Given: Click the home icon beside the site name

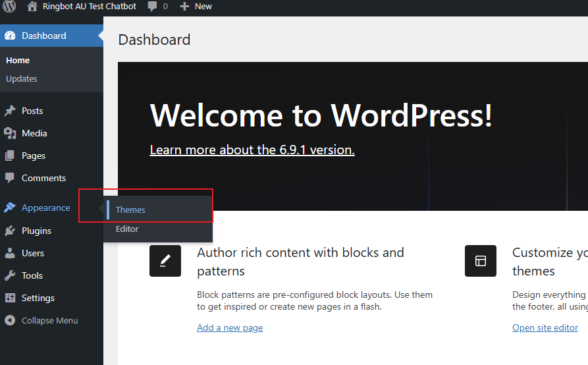Looking at the screenshot, I should (32, 6).
